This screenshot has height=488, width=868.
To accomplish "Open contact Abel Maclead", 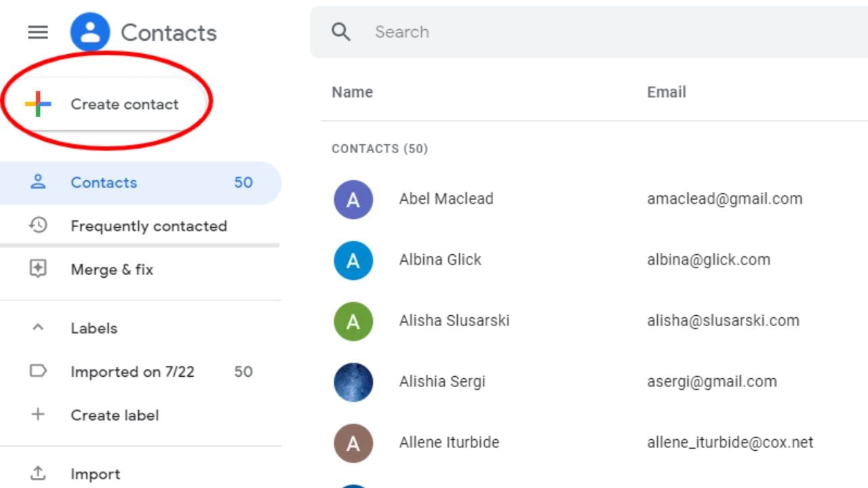I will 446,199.
